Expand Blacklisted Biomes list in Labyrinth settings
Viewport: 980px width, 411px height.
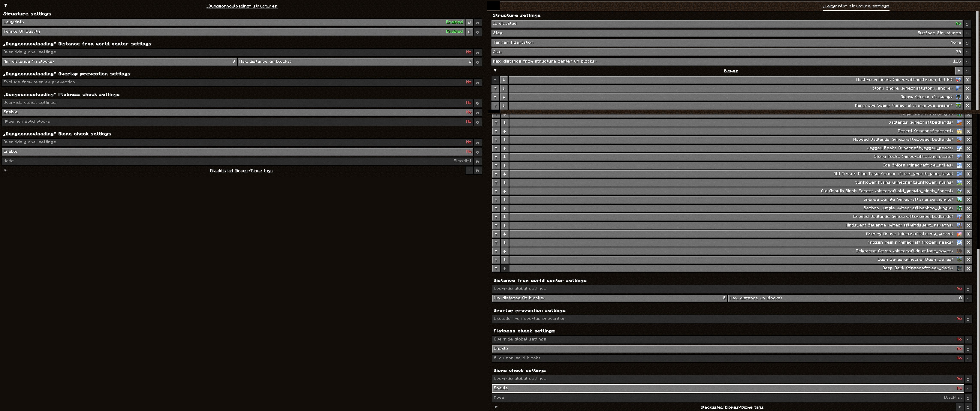click(496, 407)
